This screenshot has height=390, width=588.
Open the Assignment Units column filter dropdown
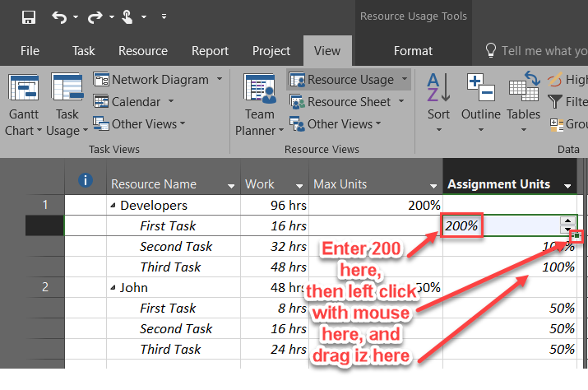567,185
